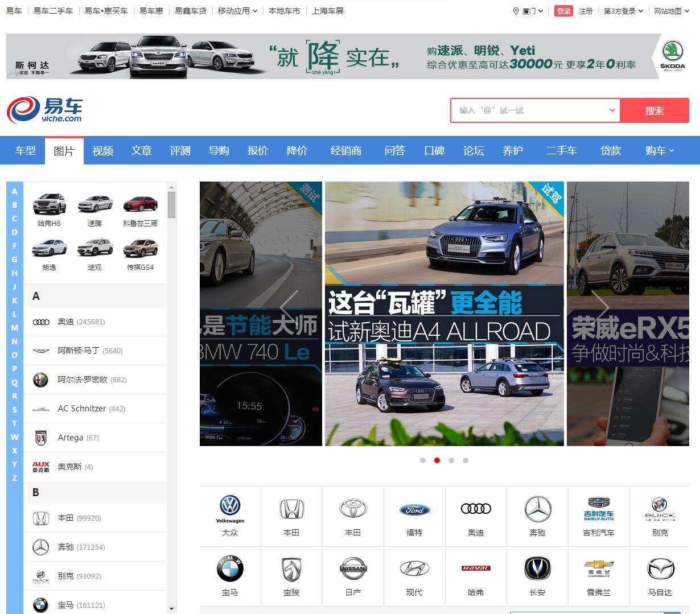
Task: Select AC Schnitzer (442) brand row
Action: point(95,409)
